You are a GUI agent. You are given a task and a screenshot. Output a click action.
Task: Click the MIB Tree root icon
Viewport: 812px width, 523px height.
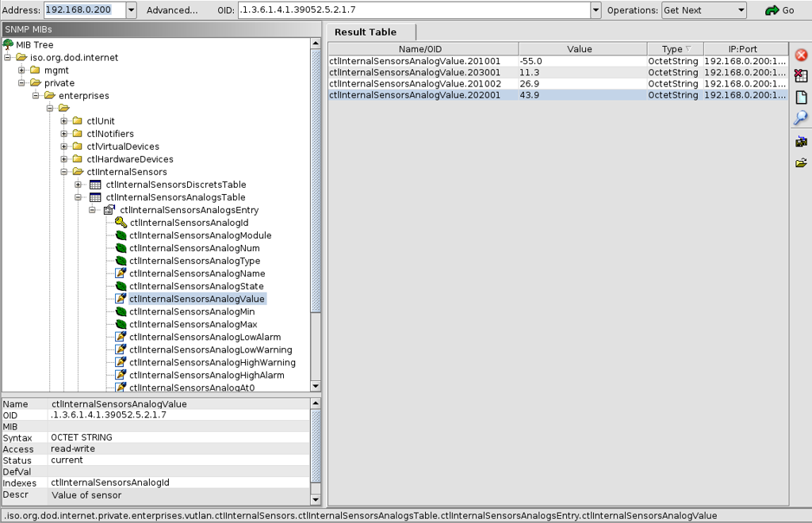click(8, 44)
